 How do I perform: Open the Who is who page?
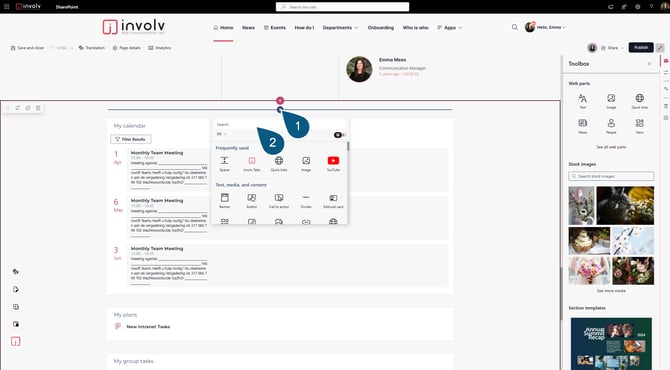click(x=415, y=27)
